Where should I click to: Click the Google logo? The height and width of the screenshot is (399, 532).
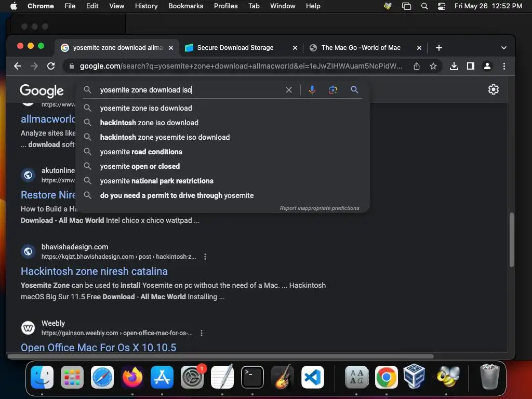tap(42, 90)
